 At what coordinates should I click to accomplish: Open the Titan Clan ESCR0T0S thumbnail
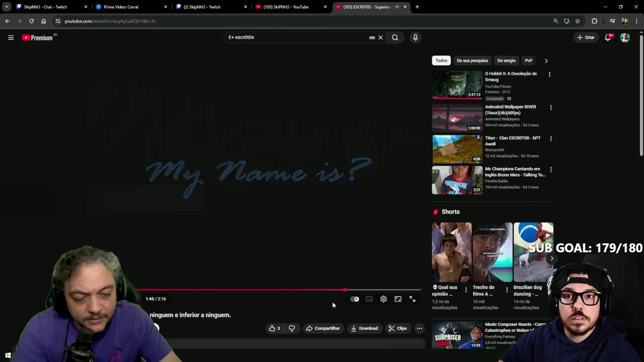pyautogui.click(x=457, y=149)
